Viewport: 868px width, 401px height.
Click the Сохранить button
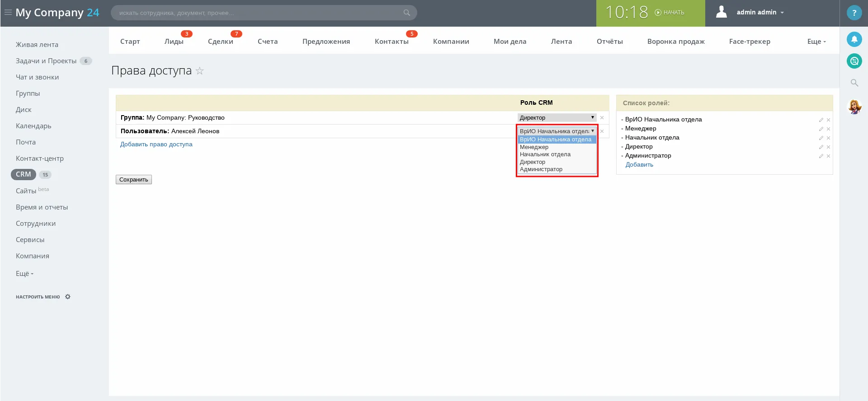[x=133, y=180]
